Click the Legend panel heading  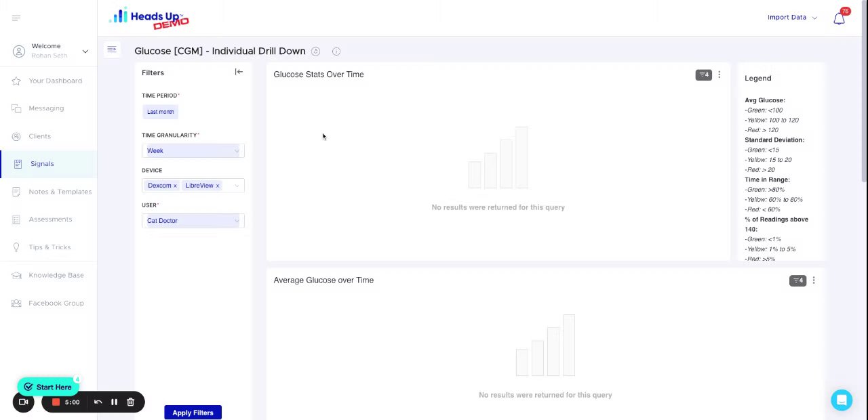tap(757, 79)
